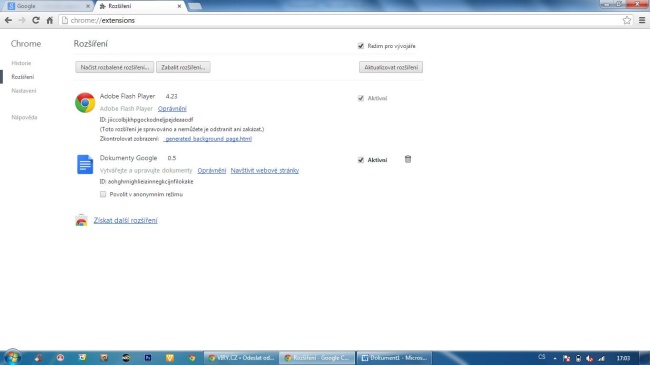Go to the home page icon
Image resolution: width=650 pixels, height=365 pixels.
pos(49,20)
